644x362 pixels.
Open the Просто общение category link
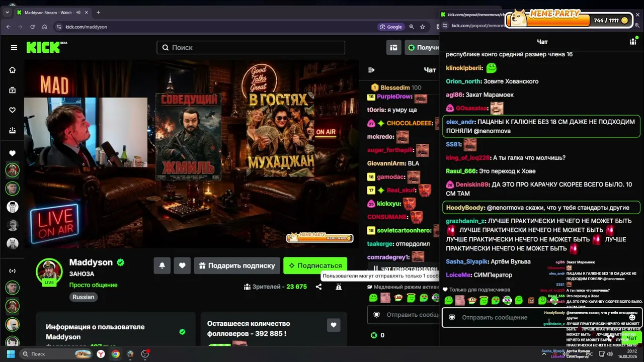[x=93, y=285]
